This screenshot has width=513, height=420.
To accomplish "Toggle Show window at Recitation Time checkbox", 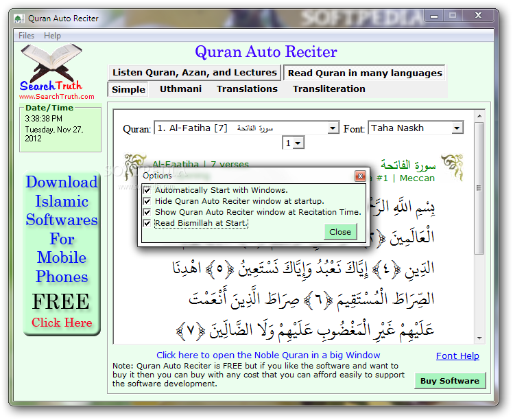I will click(147, 212).
